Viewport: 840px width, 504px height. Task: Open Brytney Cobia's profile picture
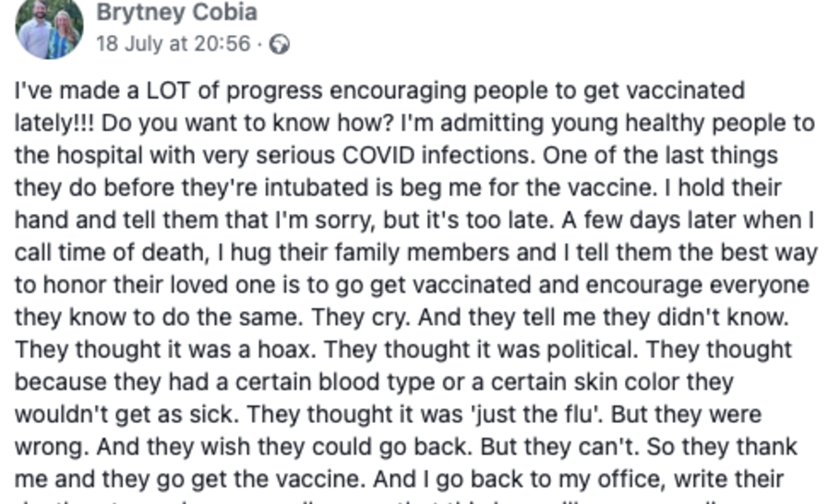[49, 26]
